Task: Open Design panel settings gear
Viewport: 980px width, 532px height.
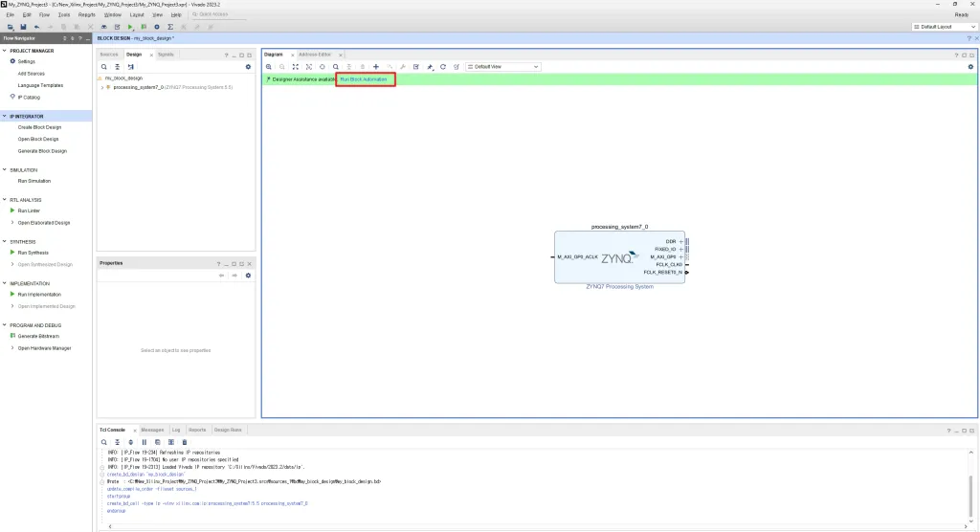Action: click(x=248, y=67)
